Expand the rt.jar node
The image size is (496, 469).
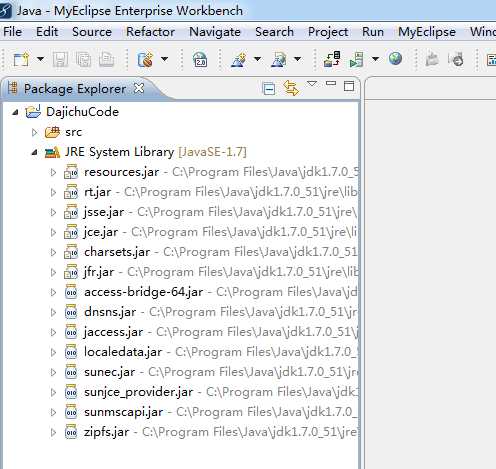coord(53,192)
